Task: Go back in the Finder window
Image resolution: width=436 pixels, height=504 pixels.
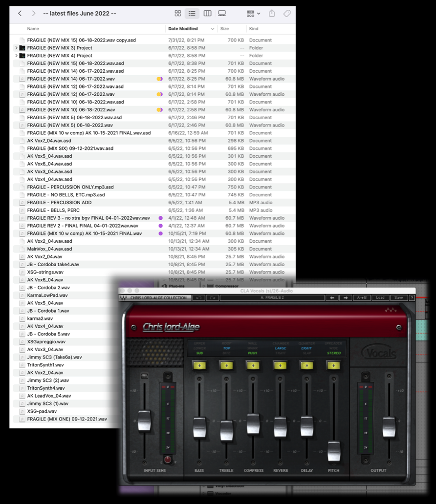Action: [x=20, y=14]
